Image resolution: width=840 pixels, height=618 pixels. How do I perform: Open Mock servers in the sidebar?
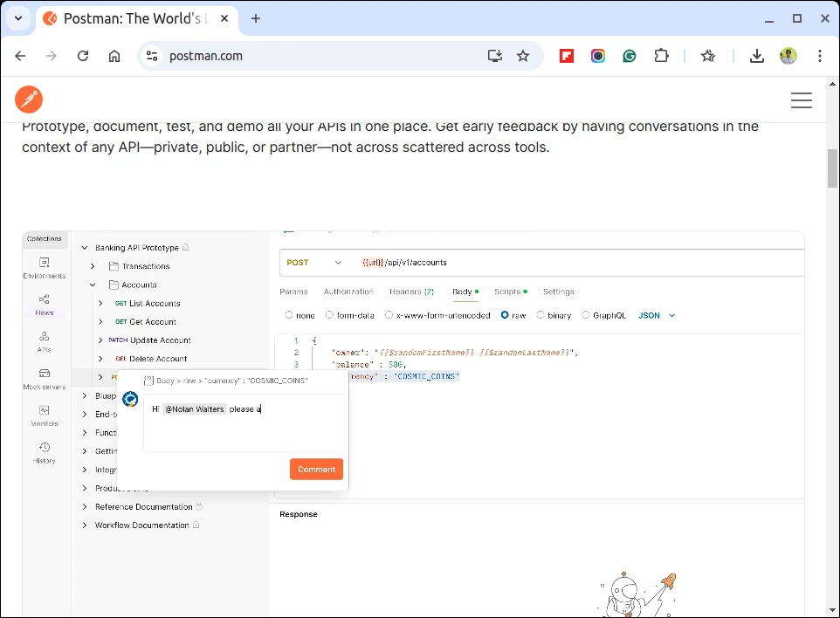45,379
